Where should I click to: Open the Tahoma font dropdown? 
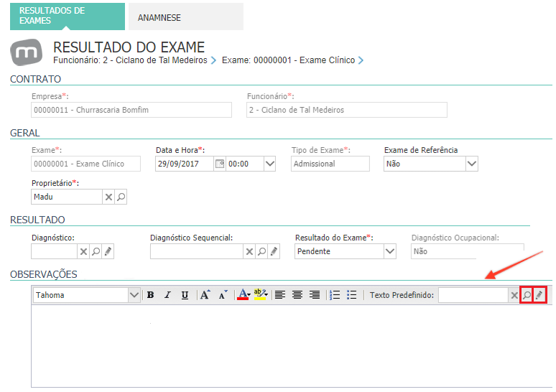tap(134, 295)
